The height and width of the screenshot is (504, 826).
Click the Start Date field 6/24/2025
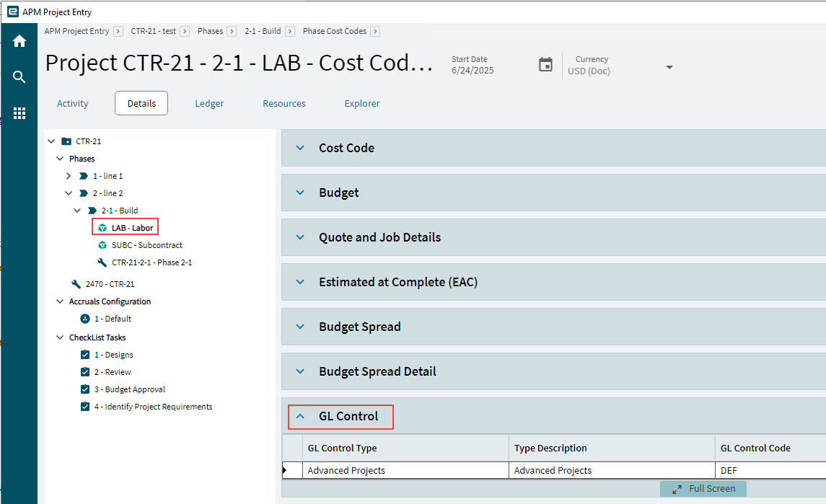(473, 71)
